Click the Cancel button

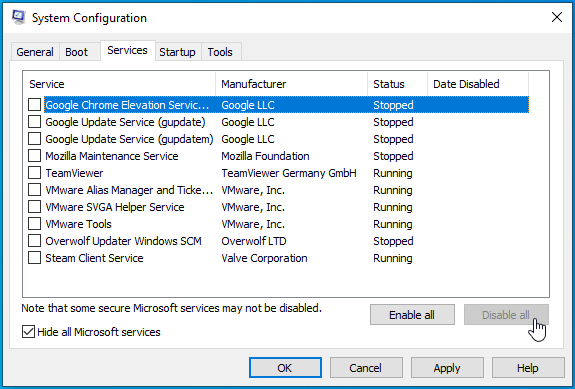point(366,368)
